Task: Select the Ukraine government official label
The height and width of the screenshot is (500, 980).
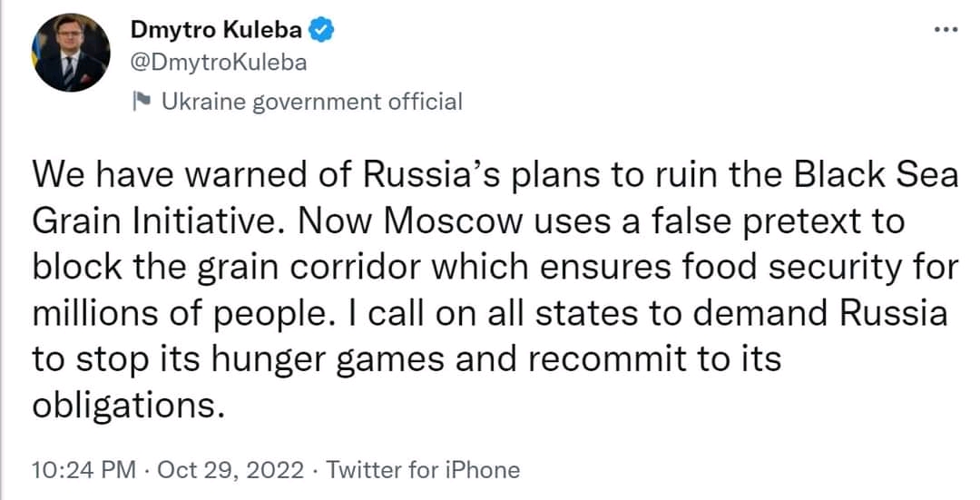Action: click(312, 102)
